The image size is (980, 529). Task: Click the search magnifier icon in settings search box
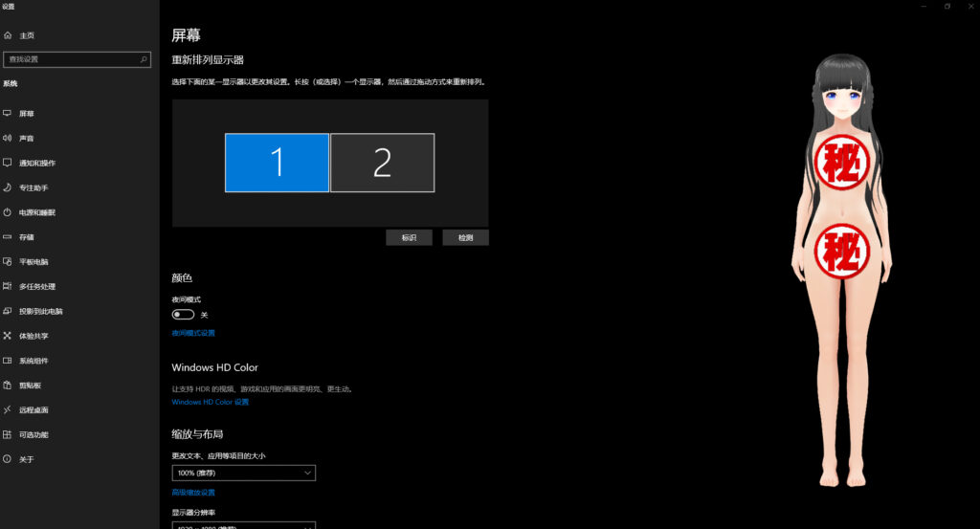pos(145,59)
